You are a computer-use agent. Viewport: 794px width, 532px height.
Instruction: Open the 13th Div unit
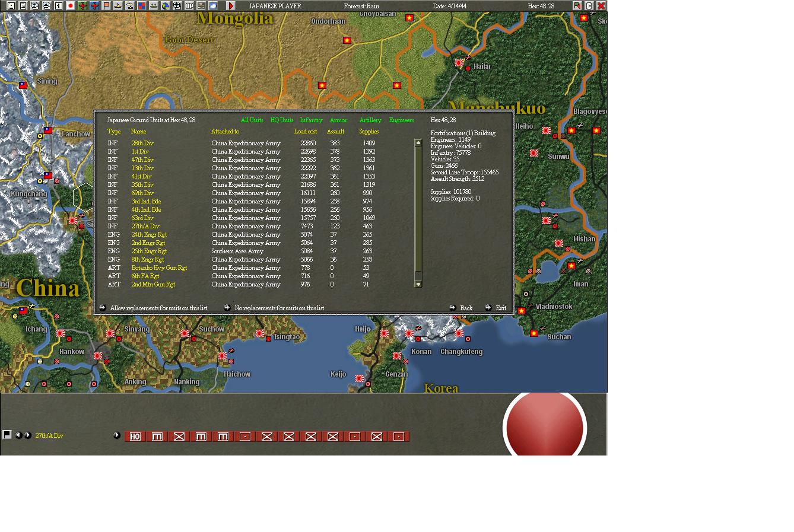[x=142, y=168]
